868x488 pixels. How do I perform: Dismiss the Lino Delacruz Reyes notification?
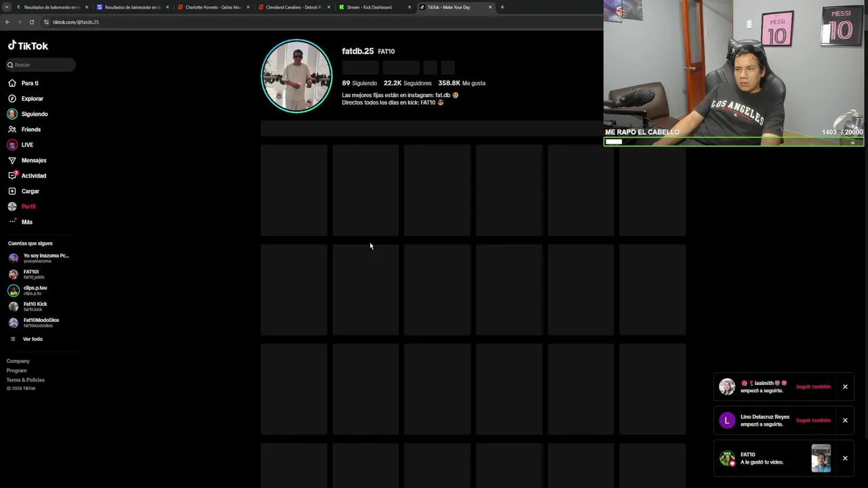[x=845, y=421]
